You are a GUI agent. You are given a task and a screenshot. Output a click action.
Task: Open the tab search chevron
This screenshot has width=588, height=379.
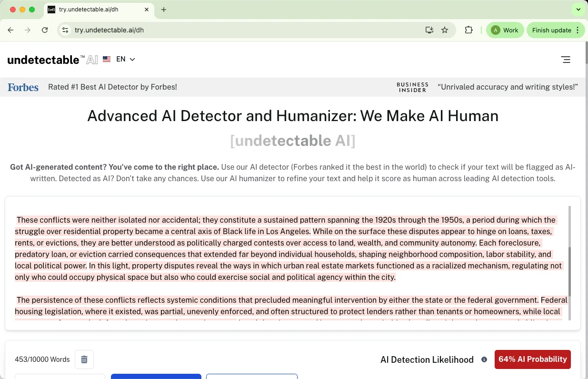tap(578, 9)
